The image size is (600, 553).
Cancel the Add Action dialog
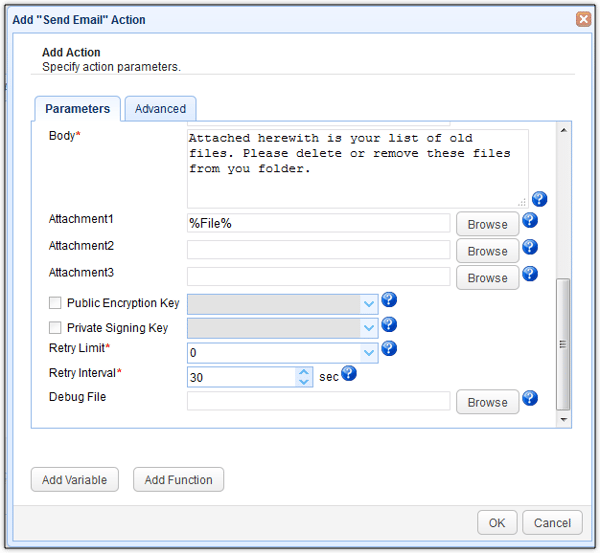point(552,523)
